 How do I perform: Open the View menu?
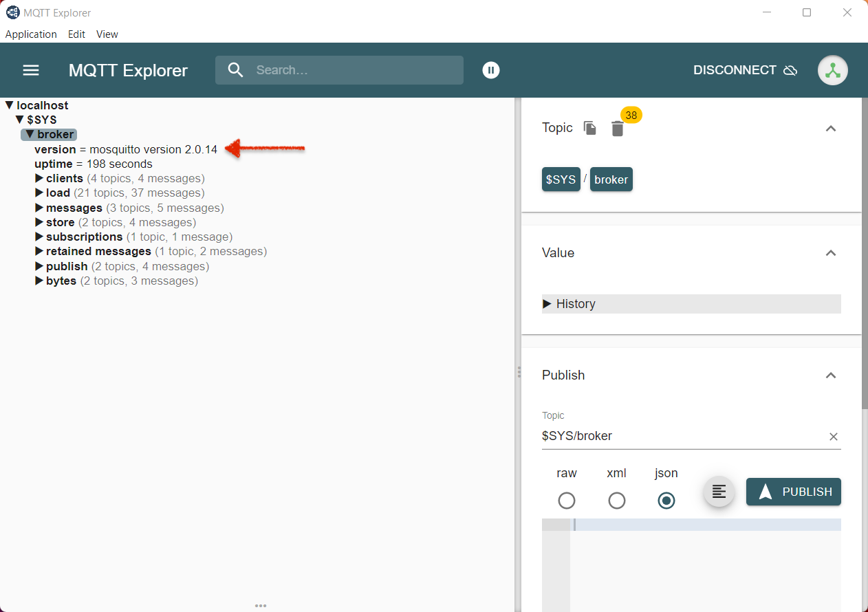click(x=107, y=34)
